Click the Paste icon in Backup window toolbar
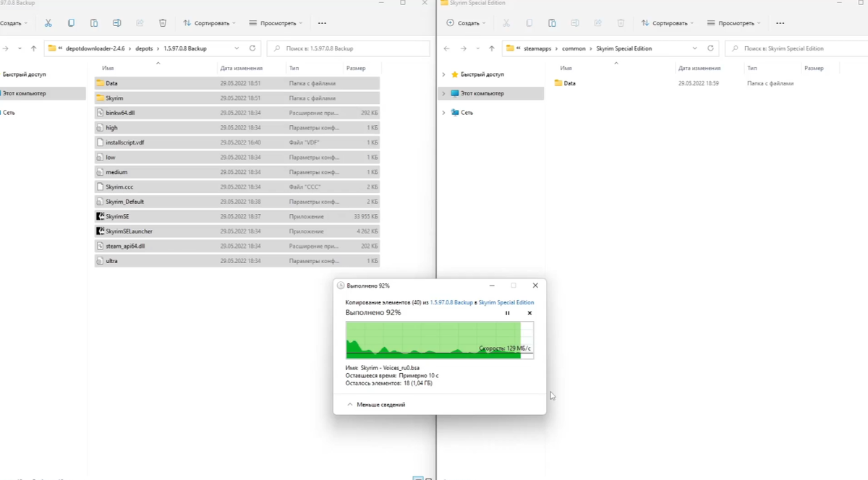 (x=94, y=23)
